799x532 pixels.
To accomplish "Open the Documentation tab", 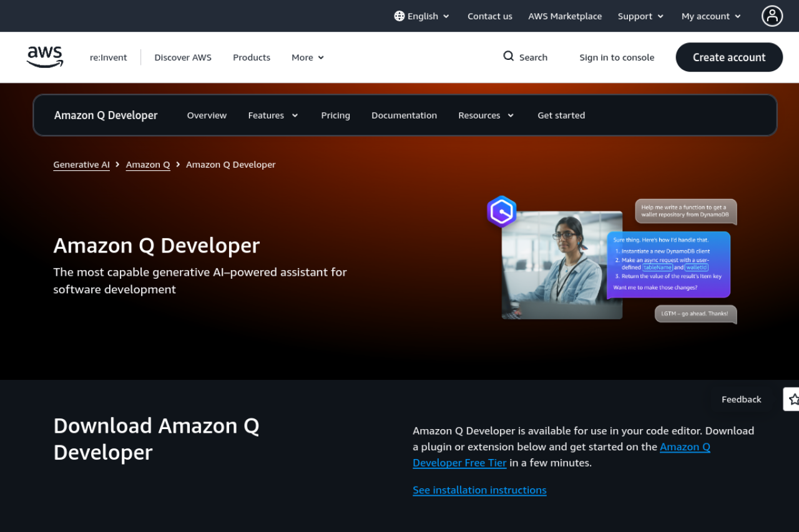I will pyautogui.click(x=404, y=115).
